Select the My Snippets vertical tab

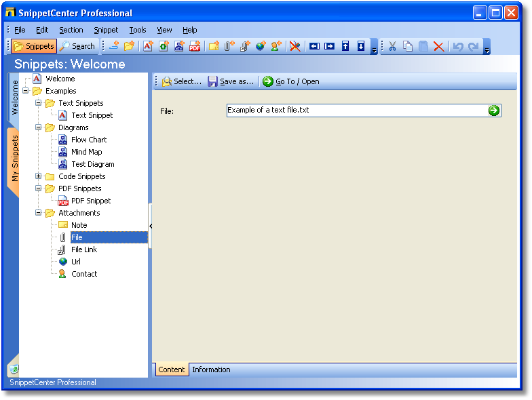[14, 159]
